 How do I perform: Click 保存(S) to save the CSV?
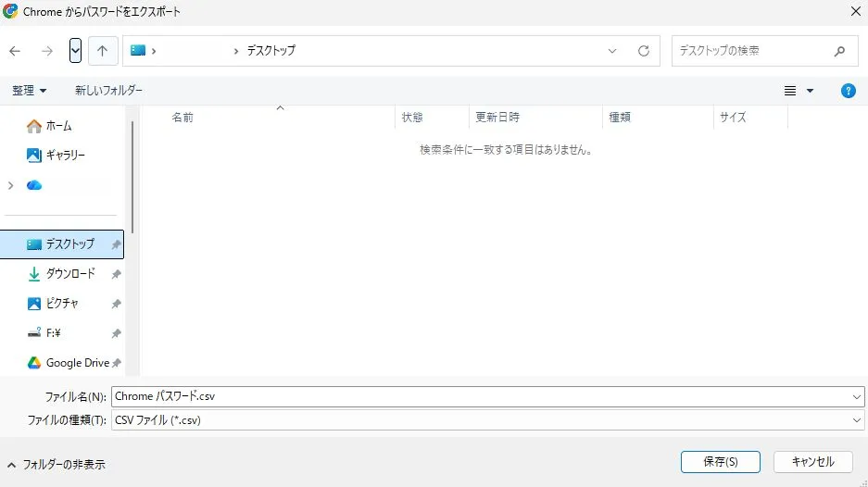tap(720, 462)
